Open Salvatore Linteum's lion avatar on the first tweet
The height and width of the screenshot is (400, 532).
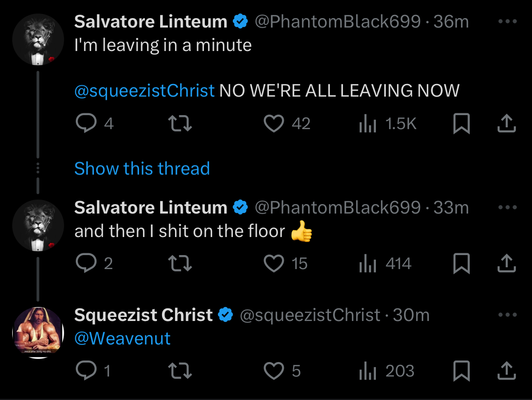(38, 40)
